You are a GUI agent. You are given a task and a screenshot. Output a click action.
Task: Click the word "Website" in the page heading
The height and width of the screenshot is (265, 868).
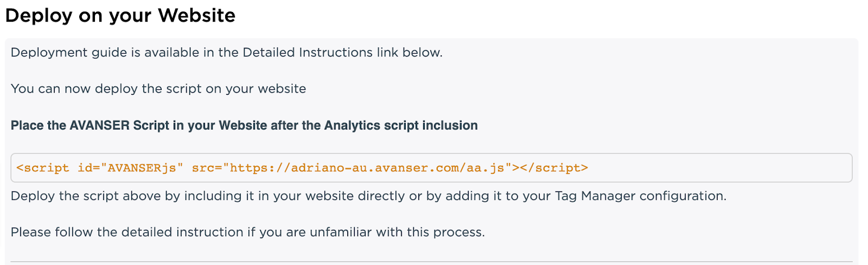coord(197,16)
